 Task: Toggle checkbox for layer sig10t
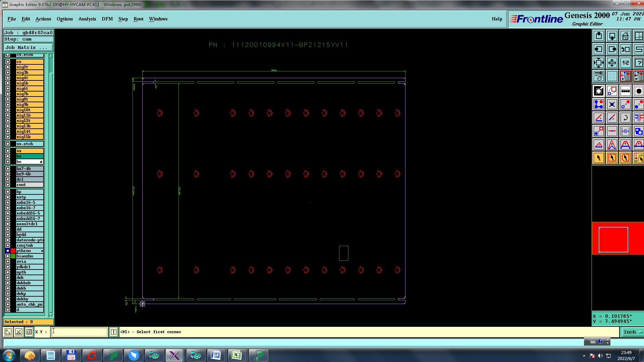coord(8,110)
